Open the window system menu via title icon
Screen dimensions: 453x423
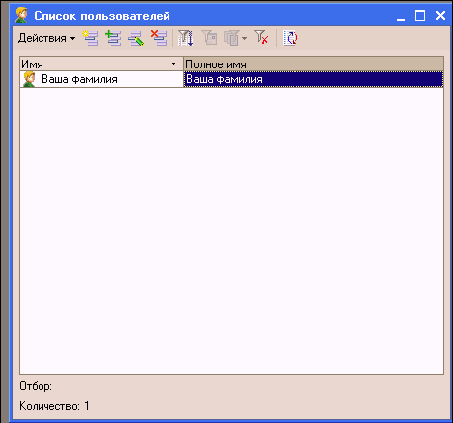(21, 15)
